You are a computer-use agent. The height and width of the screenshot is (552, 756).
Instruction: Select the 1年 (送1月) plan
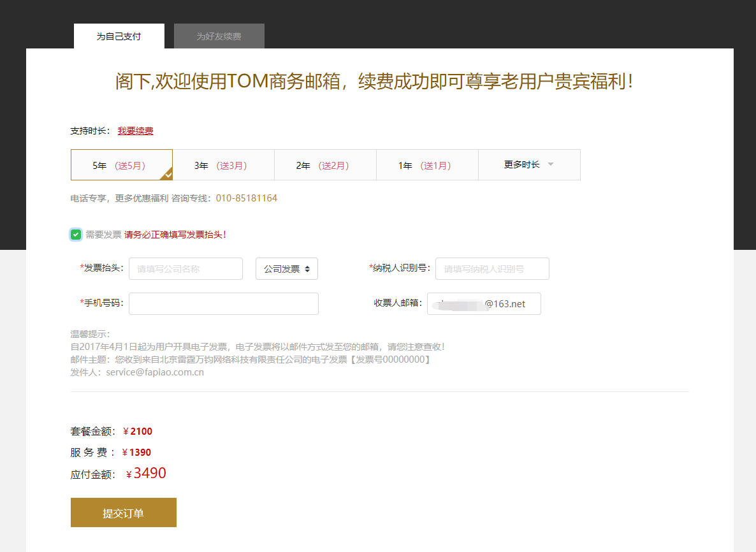click(x=427, y=165)
